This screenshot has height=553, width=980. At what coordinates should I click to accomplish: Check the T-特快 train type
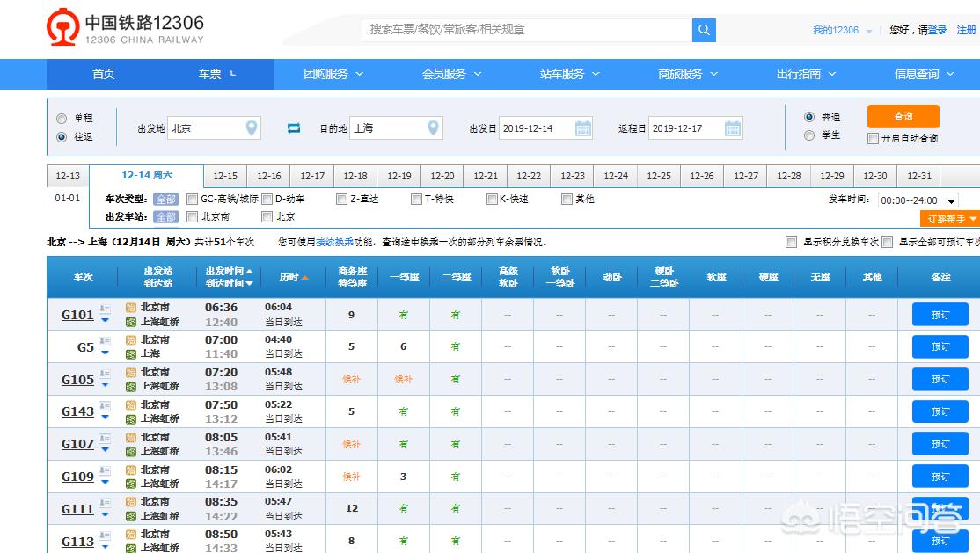[416, 200]
